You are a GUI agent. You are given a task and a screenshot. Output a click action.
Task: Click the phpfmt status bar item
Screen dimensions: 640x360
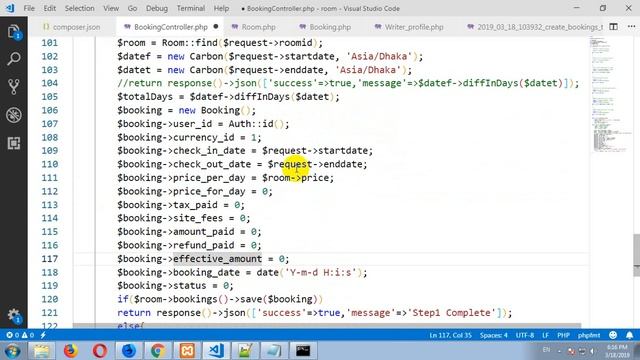tap(589, 335)
